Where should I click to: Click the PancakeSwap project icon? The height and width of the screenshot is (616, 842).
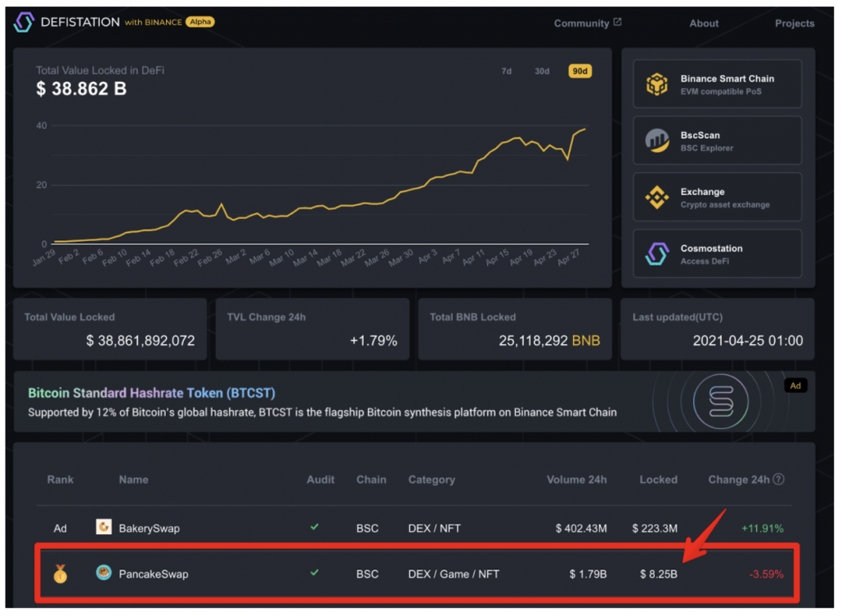(x=104, y=573)
